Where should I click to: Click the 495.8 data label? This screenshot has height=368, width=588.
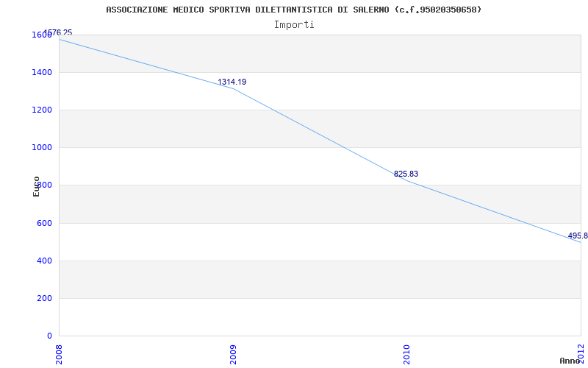(578, 236)
